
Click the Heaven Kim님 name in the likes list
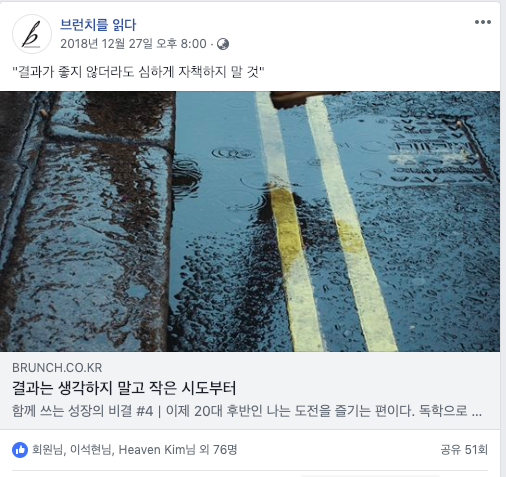click(157, 450)
